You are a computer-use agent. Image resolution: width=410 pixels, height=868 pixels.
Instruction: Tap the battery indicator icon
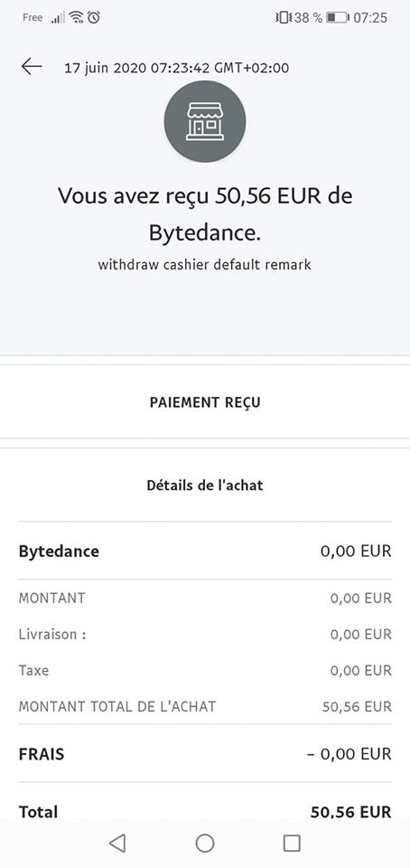point(337,18)
